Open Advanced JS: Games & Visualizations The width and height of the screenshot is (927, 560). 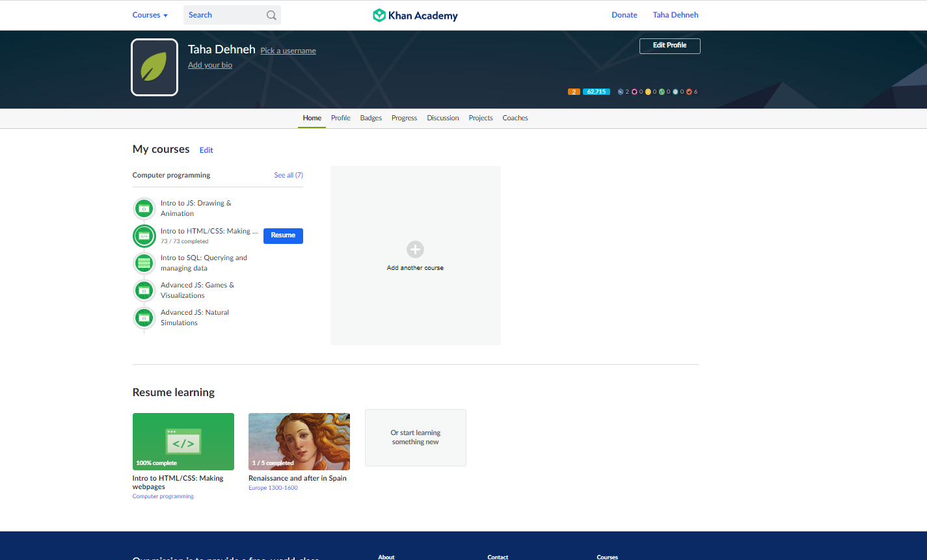pyautogui.click(x=197, y=290)
